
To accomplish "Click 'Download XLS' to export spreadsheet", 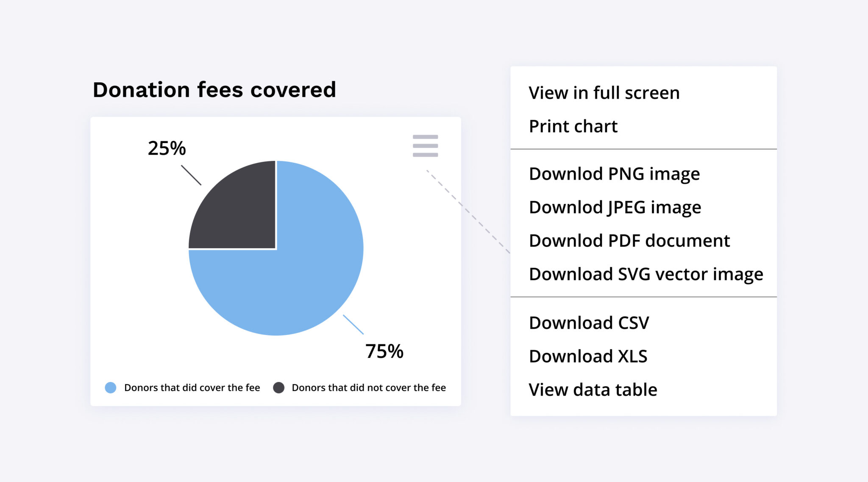I will (x=588, y=356).
